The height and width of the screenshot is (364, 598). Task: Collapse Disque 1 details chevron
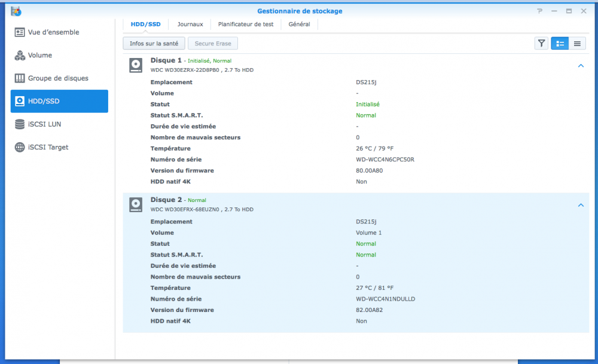coord(581,66)
